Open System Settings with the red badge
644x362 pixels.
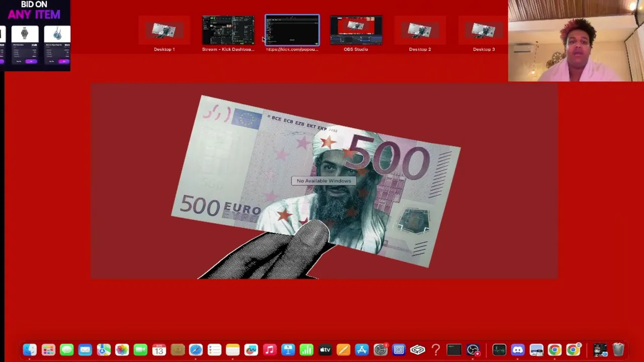click(380, 350)
